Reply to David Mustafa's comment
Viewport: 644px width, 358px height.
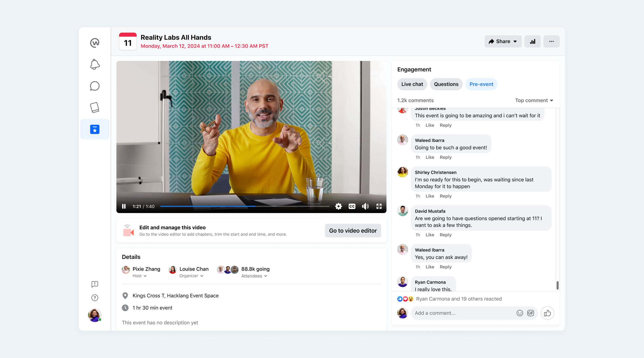point(446,235)
